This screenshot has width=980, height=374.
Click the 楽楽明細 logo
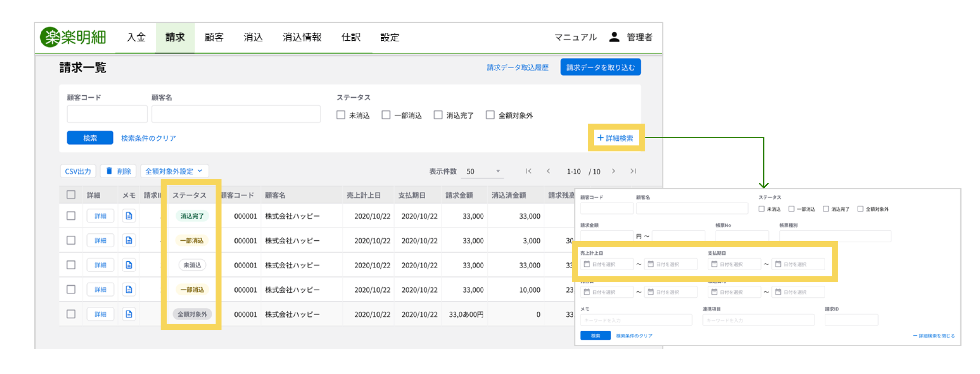(73, 37)
